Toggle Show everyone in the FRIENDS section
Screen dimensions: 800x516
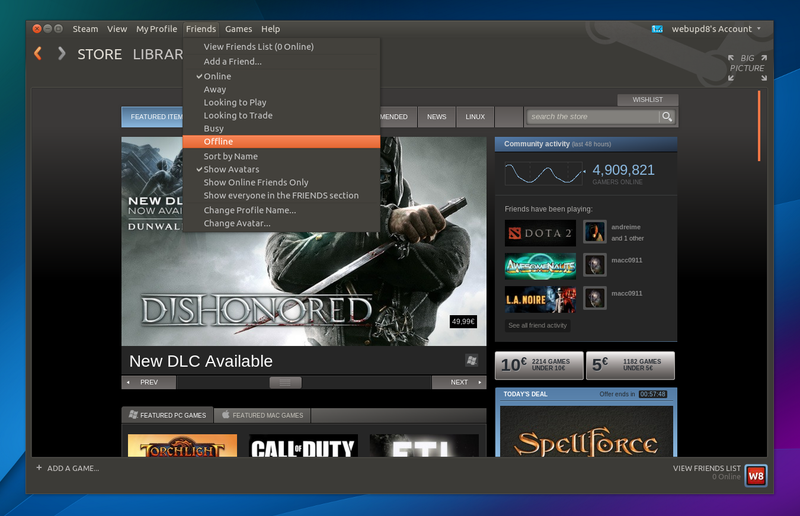point(281,195)
